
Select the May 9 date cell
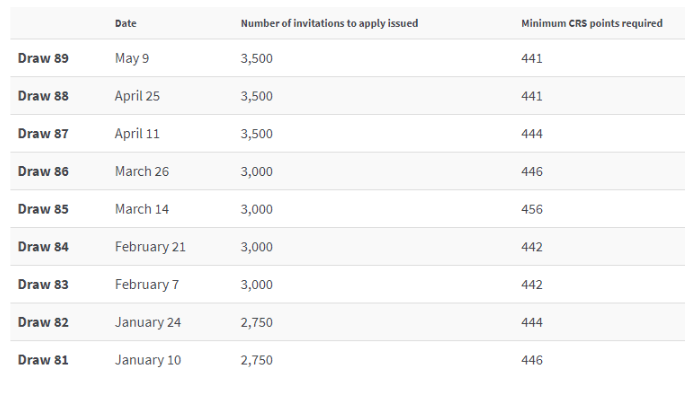tap(132, 58)
